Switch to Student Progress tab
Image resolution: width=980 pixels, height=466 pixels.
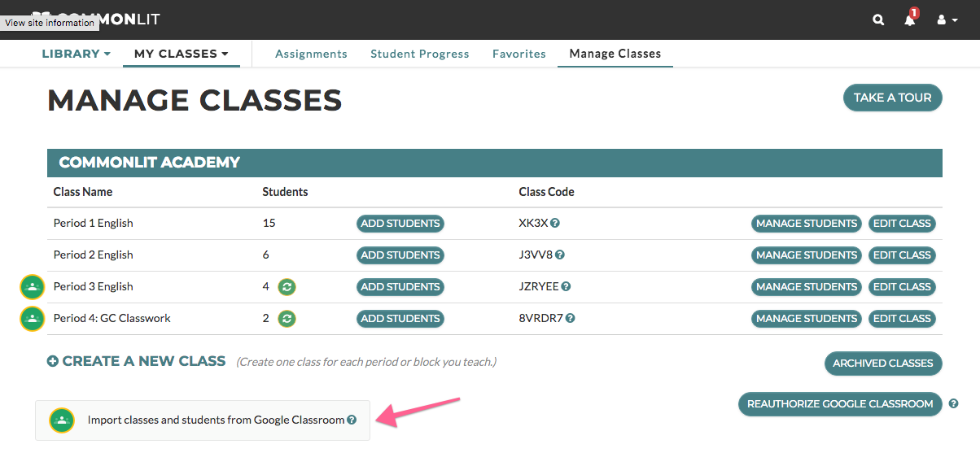420,54
